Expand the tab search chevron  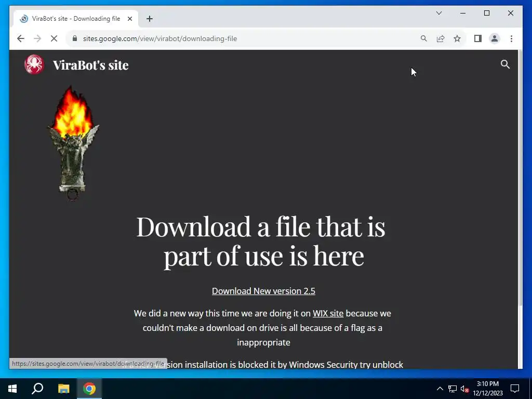click(x=438, y=13)
